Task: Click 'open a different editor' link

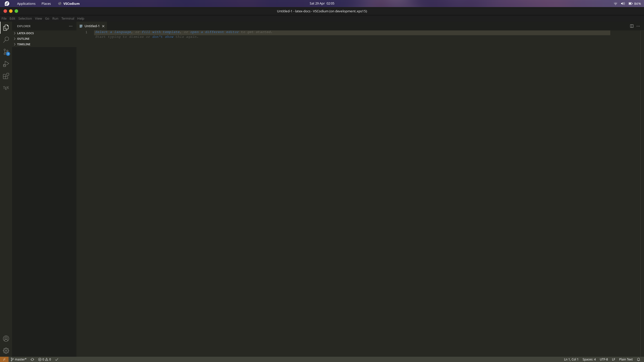Action: (214, 32)
